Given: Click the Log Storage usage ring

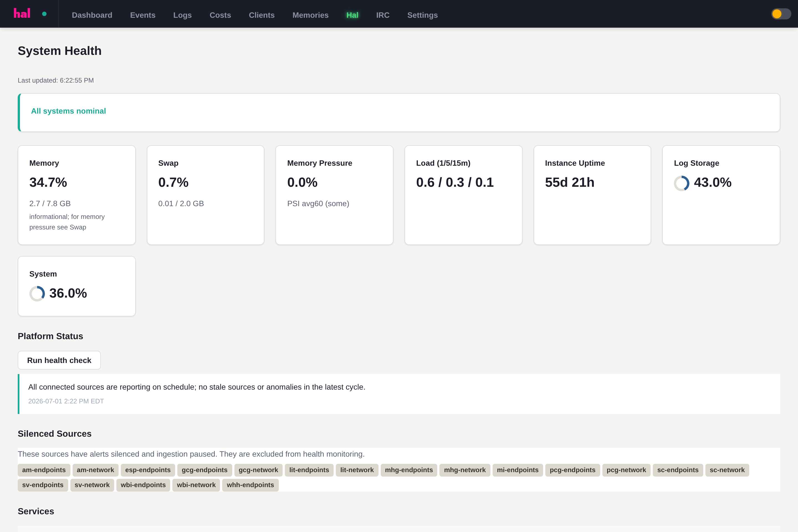Looking at the screenshot, I should point(681,183).
